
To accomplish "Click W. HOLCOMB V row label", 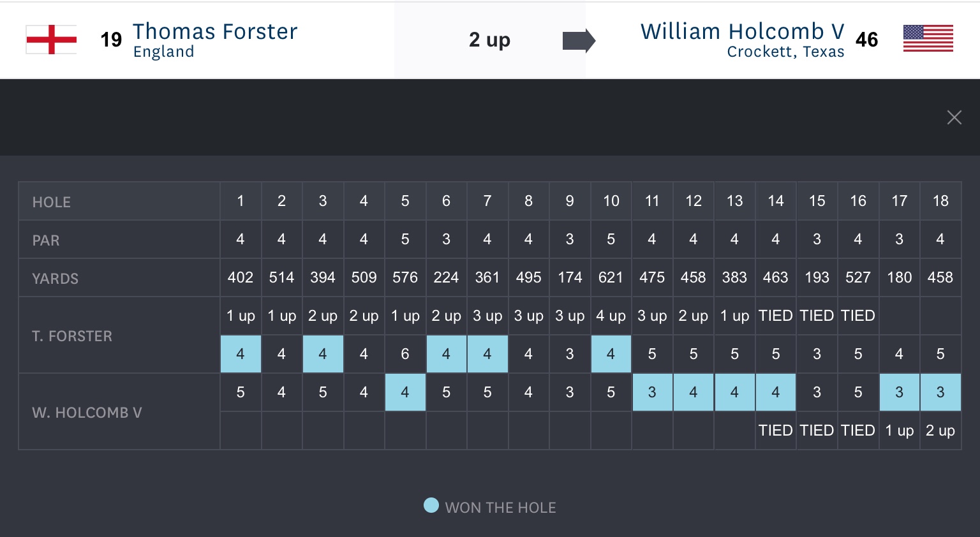I will tap(87, 413).
